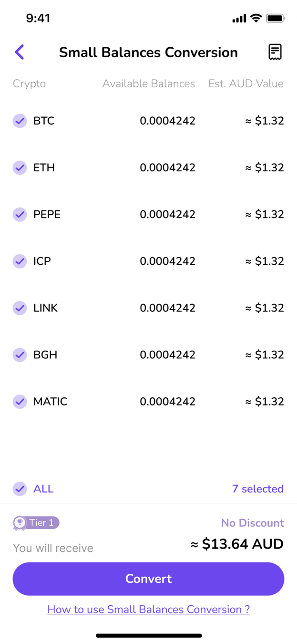Tap the Est. AUD Value column header

(x=246, y=84)
